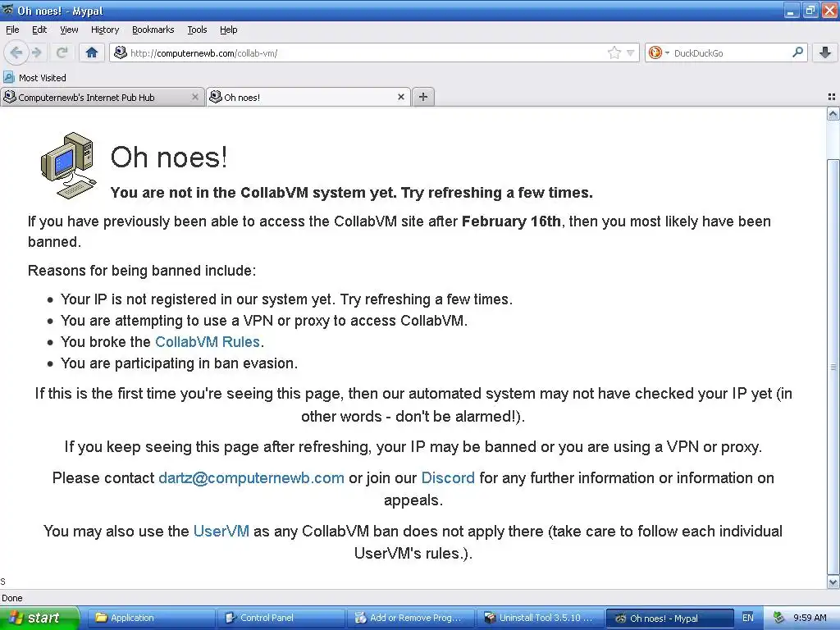The width and height of the screenshot is (840, 630).
Task: Switch to Uninstall Tool 3.5.10 taskbar button
Action: (x=540, y=618)
